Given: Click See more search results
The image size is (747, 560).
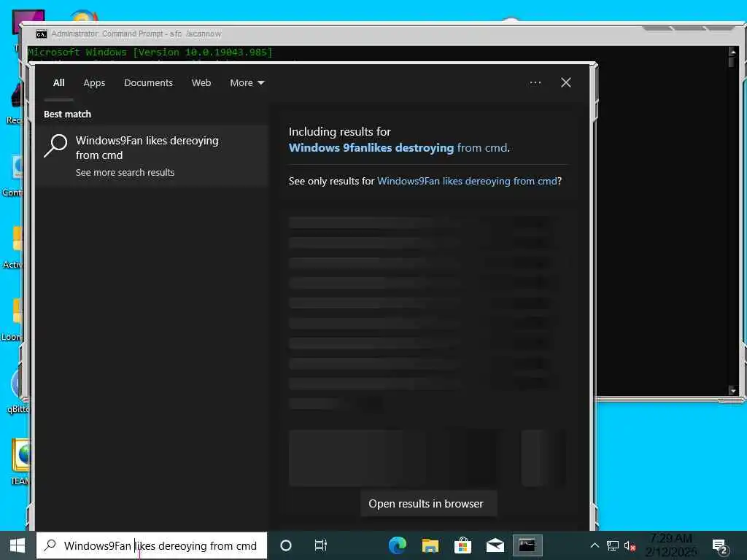Looking at the screenshot, I should 125,172.
